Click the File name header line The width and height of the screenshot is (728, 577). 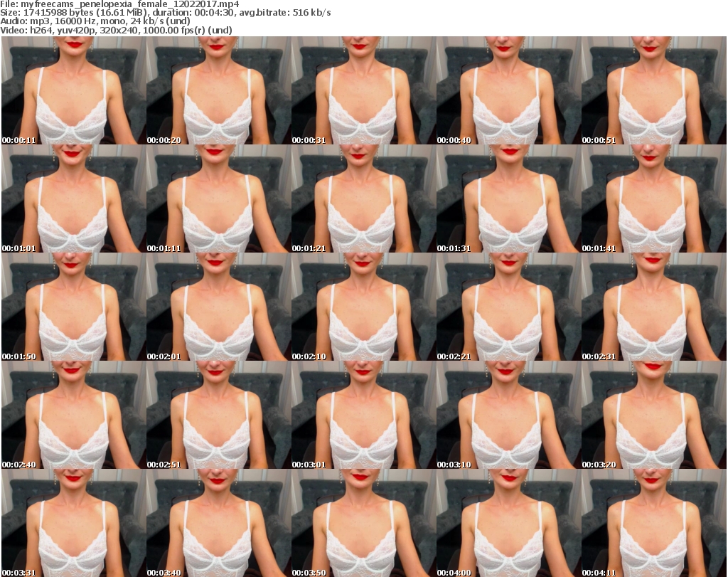[119, 4]
